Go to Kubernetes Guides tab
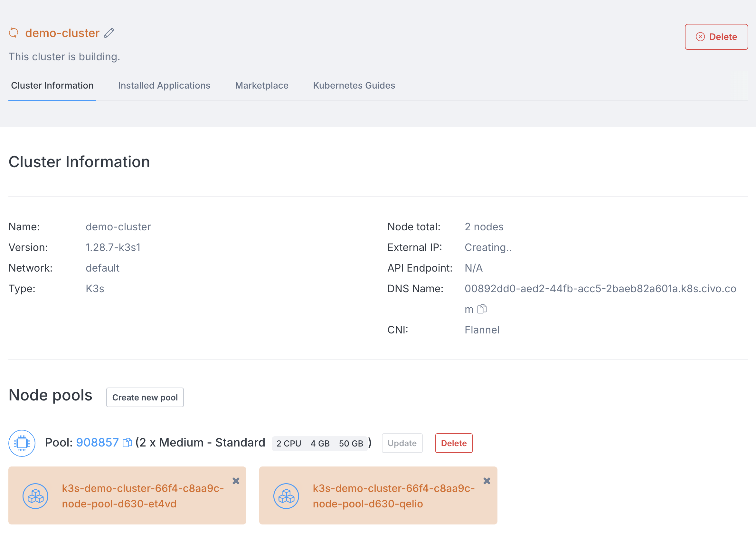 click(354, 85)
